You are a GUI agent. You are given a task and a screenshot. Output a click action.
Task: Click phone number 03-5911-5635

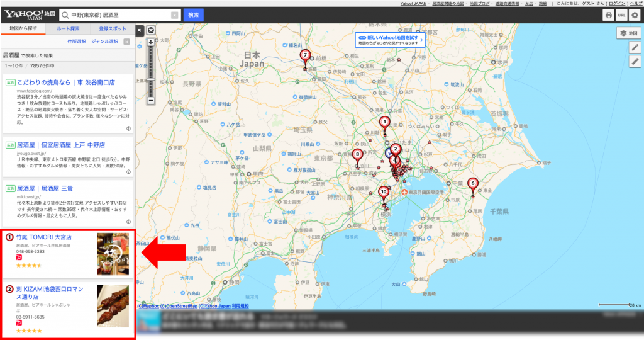(30, 317)
